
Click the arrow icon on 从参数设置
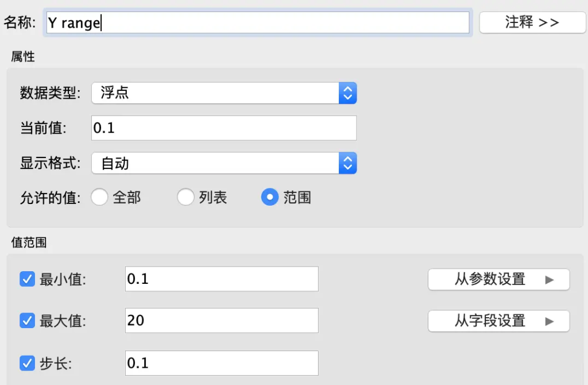[550, 280]
